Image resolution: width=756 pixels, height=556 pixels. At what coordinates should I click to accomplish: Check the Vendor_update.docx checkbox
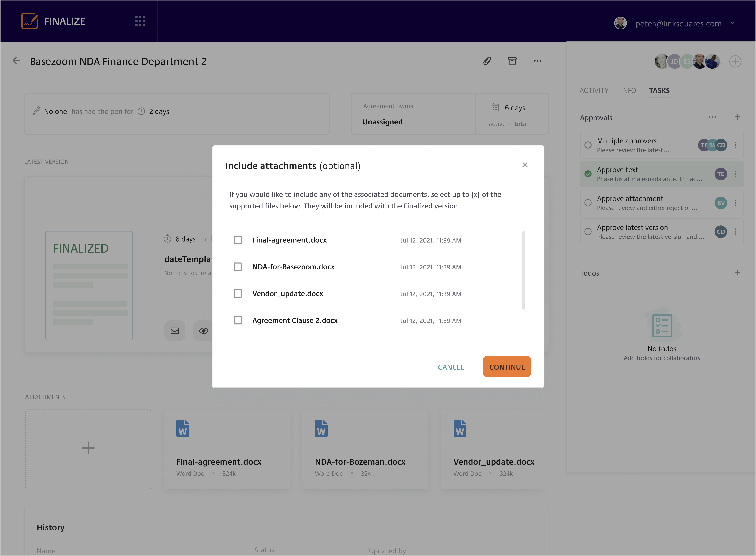pos(238,294)
